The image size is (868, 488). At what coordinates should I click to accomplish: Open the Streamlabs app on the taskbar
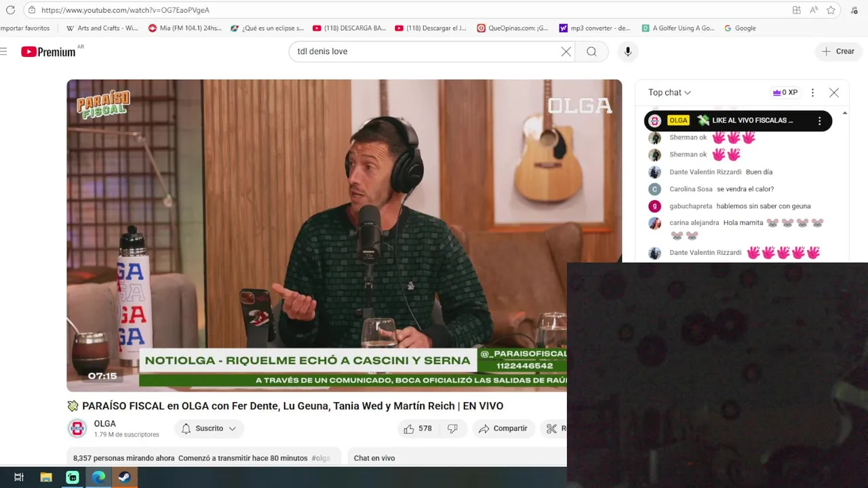(73, 477)
